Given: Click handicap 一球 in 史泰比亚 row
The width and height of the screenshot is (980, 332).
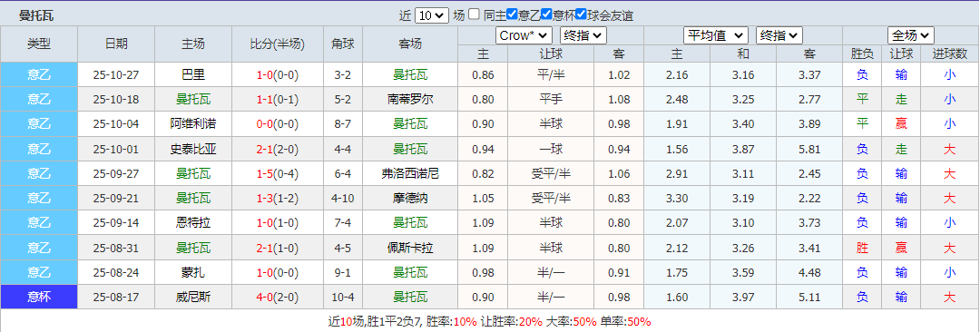Looking at the screenshot, I should [x=552, y=149].
